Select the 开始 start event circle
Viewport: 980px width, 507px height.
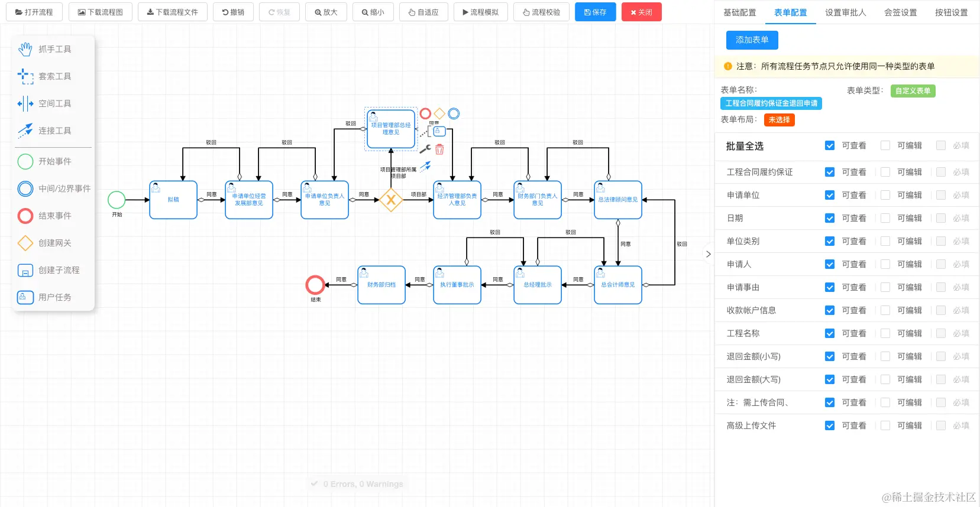point(117,200)
